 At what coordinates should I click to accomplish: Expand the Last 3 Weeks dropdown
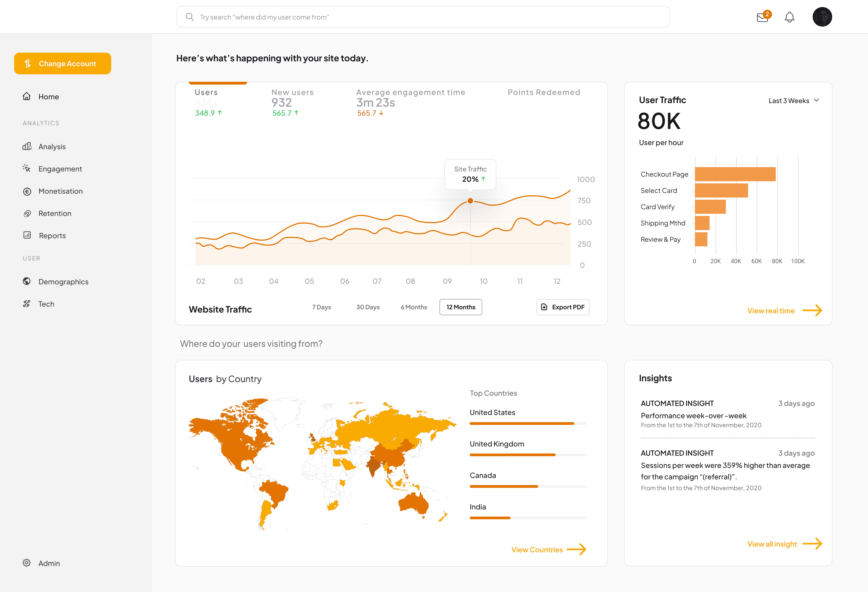(794, 100)
